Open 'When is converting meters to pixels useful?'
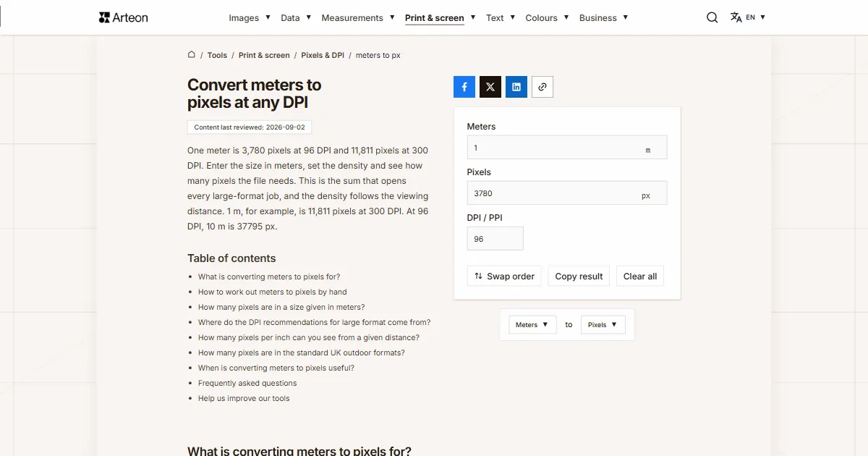This screenshot has width=868, height=456. 276,368
